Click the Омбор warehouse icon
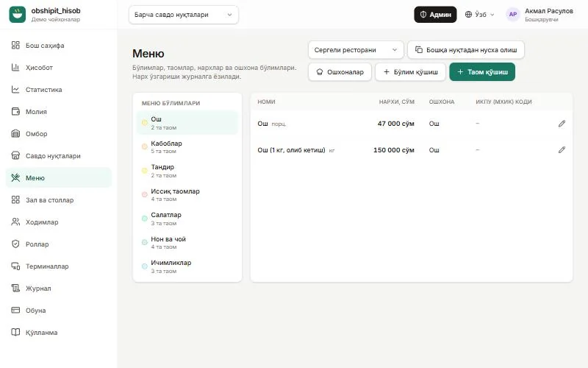588x368 pixels. point(15,134)
